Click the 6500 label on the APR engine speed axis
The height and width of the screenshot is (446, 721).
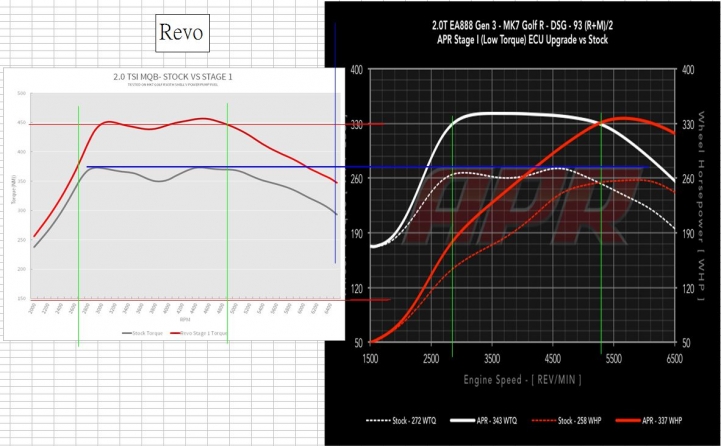tap(674, 359)
